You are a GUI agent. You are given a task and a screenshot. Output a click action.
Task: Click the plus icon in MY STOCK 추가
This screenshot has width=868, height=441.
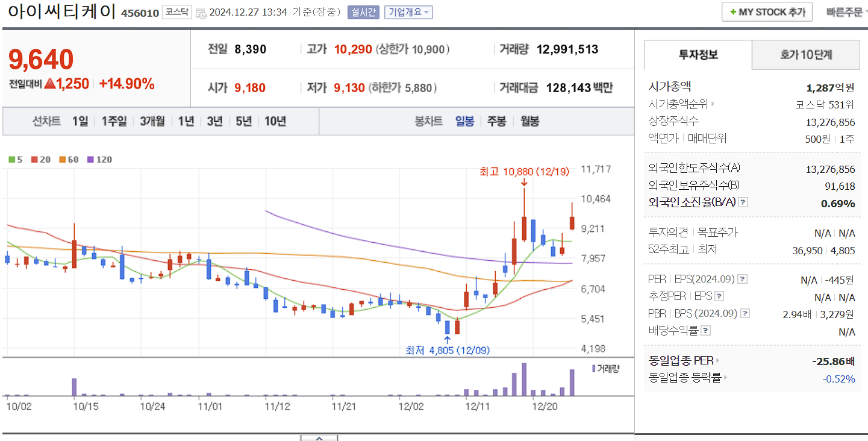734,11
